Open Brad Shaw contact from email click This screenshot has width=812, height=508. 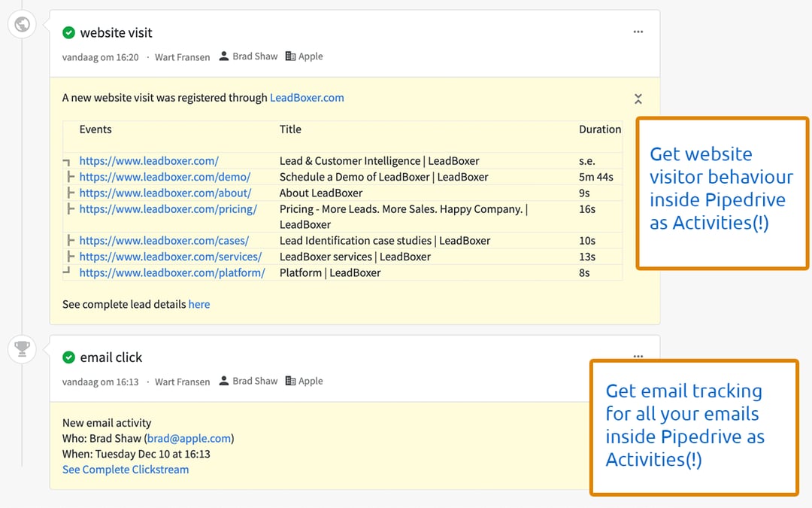click(255, 381)
